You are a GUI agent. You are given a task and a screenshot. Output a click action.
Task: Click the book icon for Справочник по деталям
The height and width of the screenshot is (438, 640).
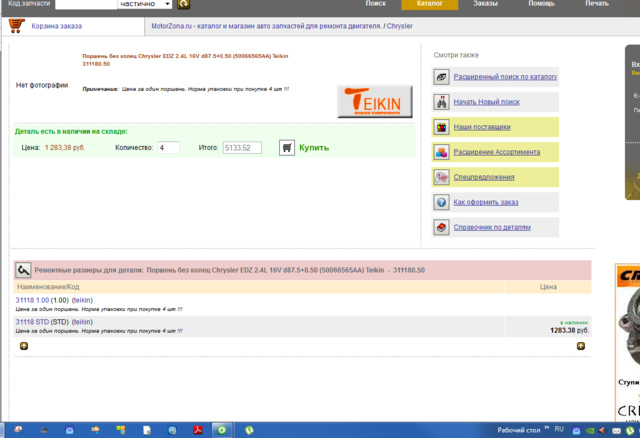tap(441, 227)
